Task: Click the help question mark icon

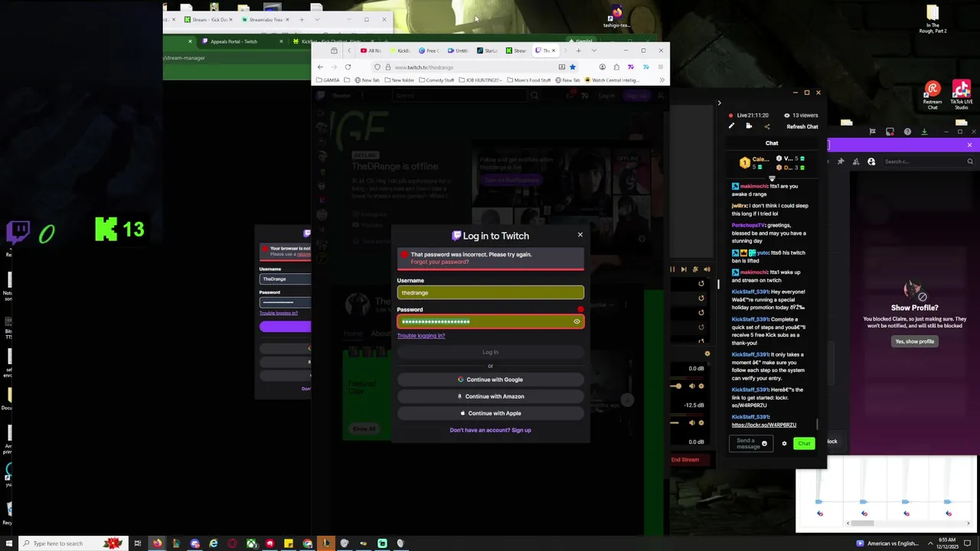Action: (x=907, y=132)
